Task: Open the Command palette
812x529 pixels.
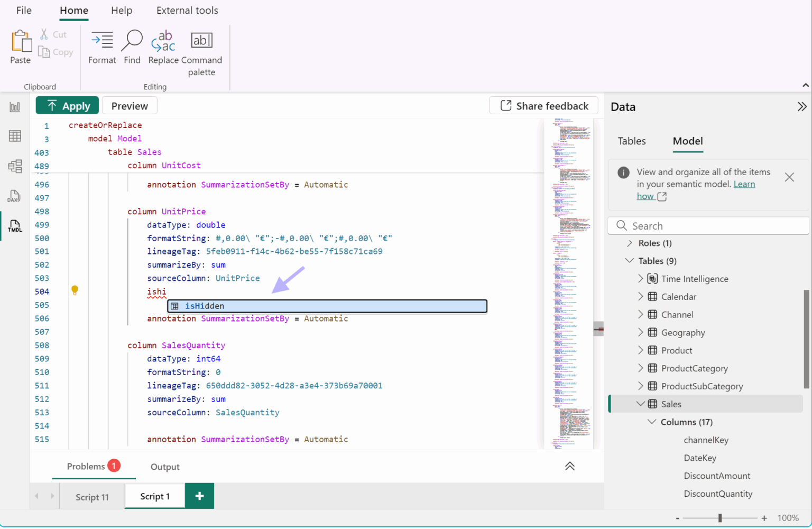Action: (201, 47)
